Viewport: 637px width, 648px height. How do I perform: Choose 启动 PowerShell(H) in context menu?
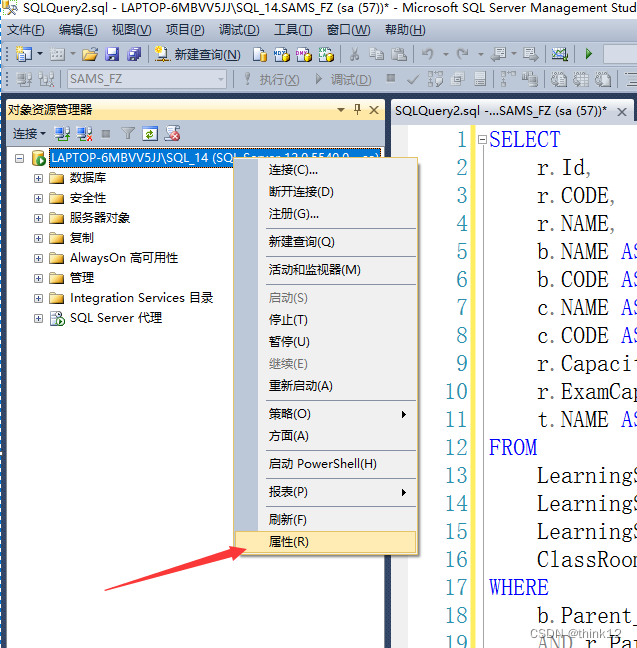pos(326,464)
